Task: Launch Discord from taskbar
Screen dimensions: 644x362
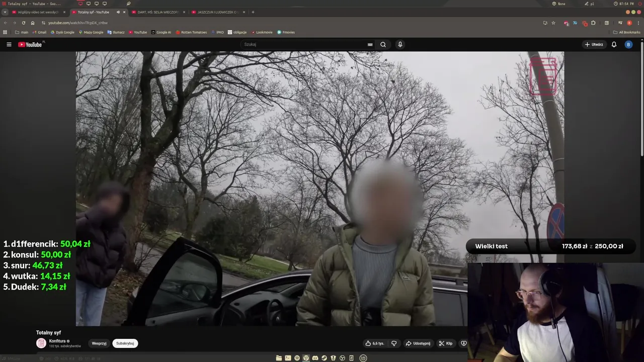Action: coord(315,358)
